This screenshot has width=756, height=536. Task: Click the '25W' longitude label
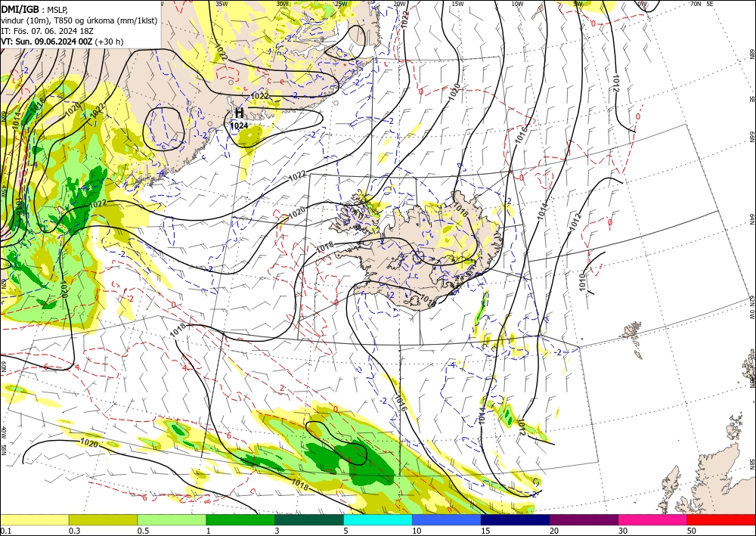341,4
